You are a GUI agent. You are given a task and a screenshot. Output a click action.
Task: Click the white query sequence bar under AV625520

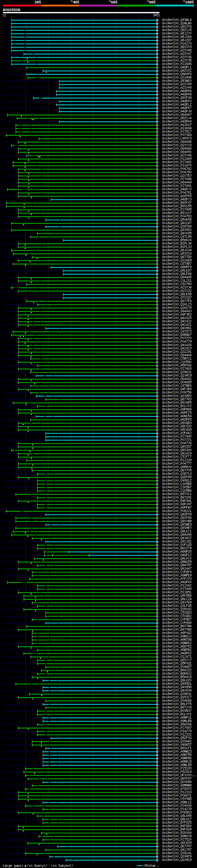pos(81,13)
